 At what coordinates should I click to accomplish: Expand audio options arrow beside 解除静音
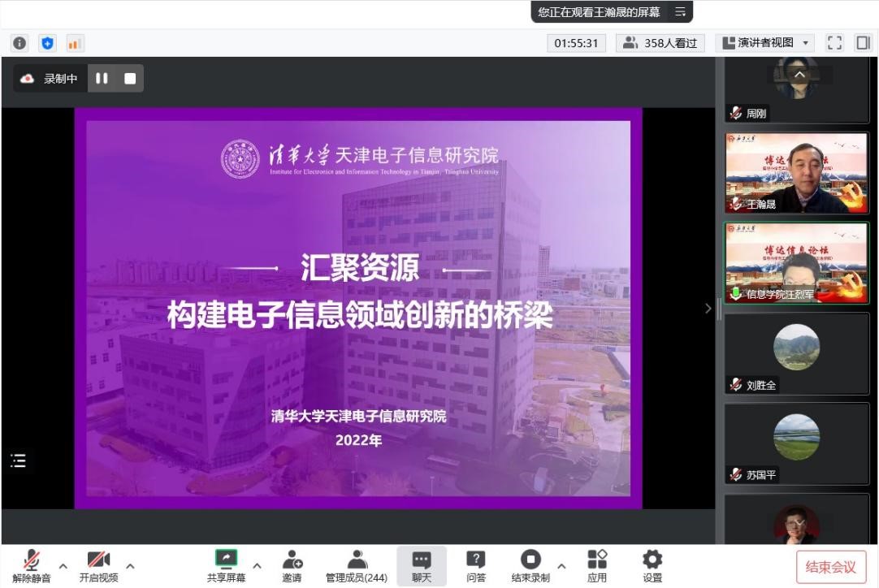63,565
